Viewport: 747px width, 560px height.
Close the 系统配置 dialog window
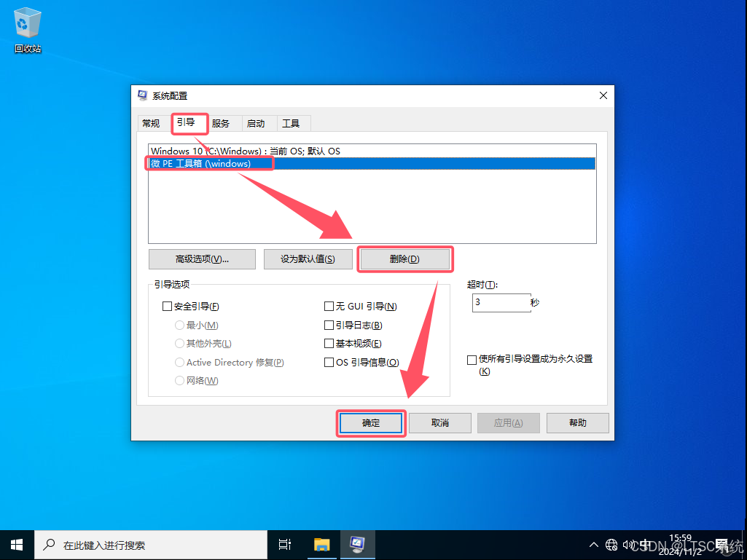603,95
